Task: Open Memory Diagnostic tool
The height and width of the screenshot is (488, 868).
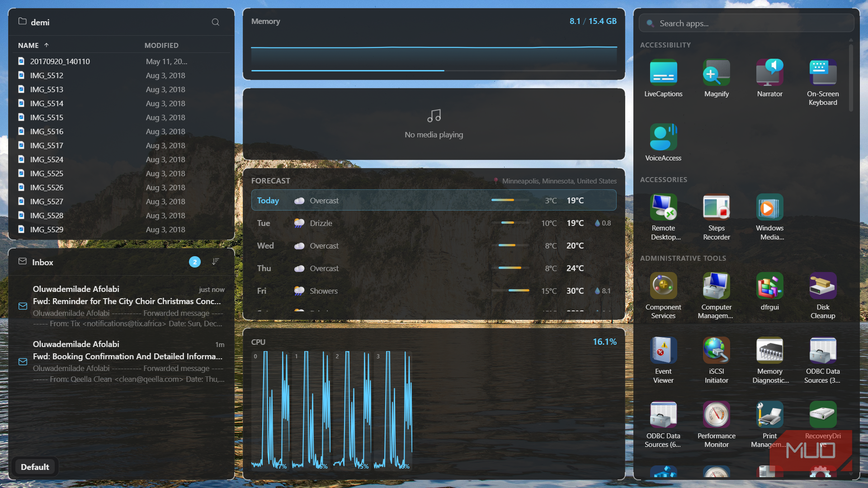Action: [769, 360]
